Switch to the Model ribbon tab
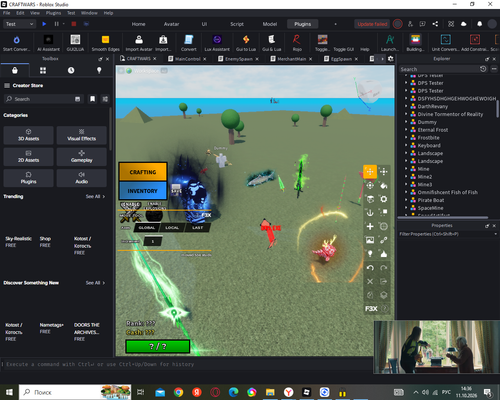Viewport: 500px width, 400px height. 270,24
